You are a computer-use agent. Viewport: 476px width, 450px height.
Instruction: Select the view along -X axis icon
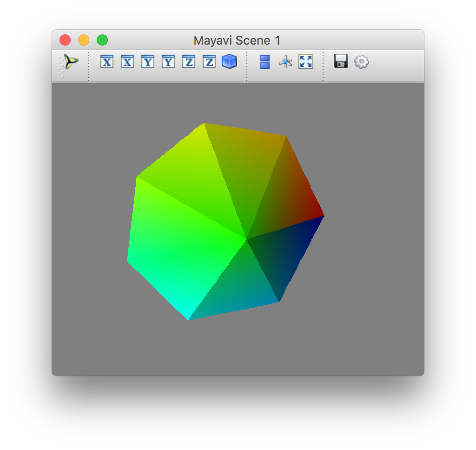[126, 61]
